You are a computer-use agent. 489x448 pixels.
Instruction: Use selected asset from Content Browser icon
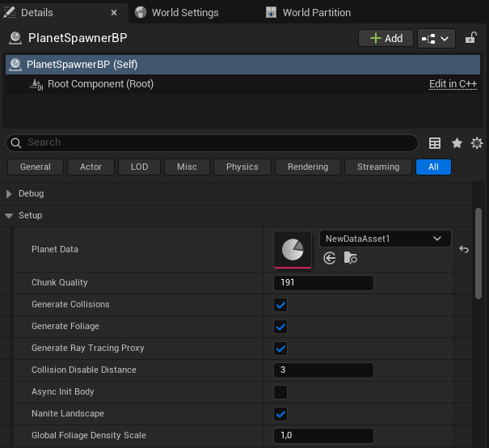tap(330, 258)
